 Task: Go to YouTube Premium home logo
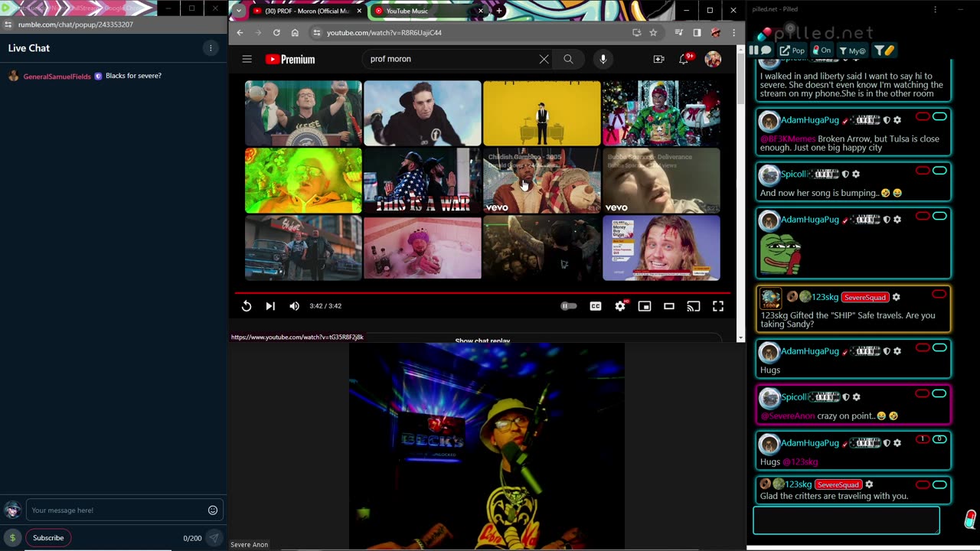coord(290,59)
